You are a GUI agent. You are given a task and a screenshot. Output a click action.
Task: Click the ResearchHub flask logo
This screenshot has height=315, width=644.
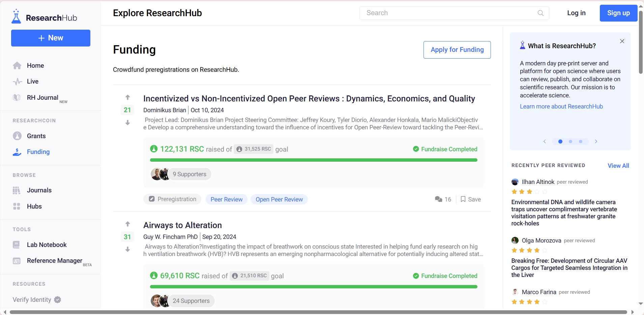tap(16, 17)
